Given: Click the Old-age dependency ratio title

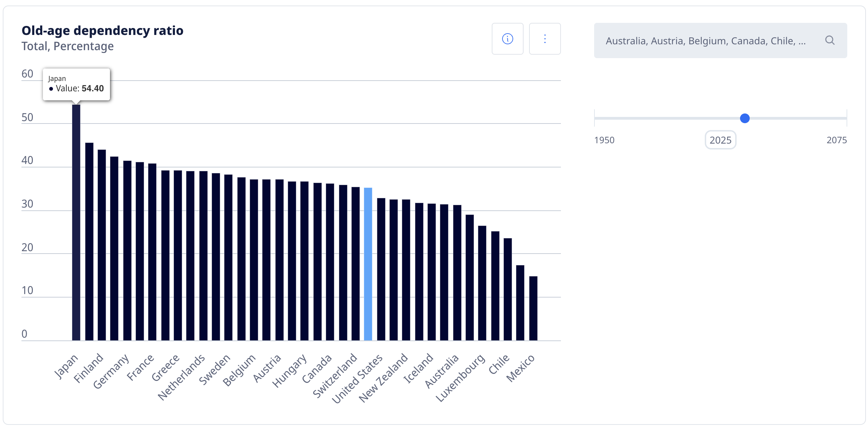Looking at the screenshot, I should 102,30.
